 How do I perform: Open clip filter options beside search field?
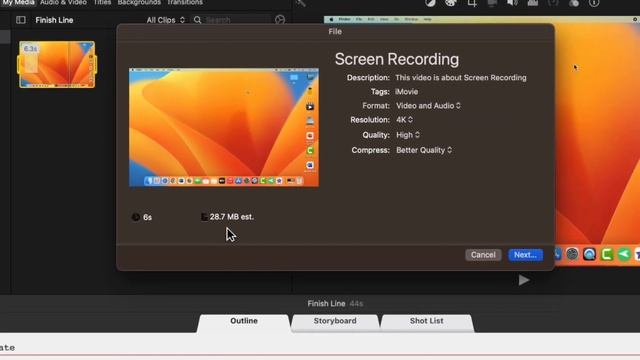(280, 20)
